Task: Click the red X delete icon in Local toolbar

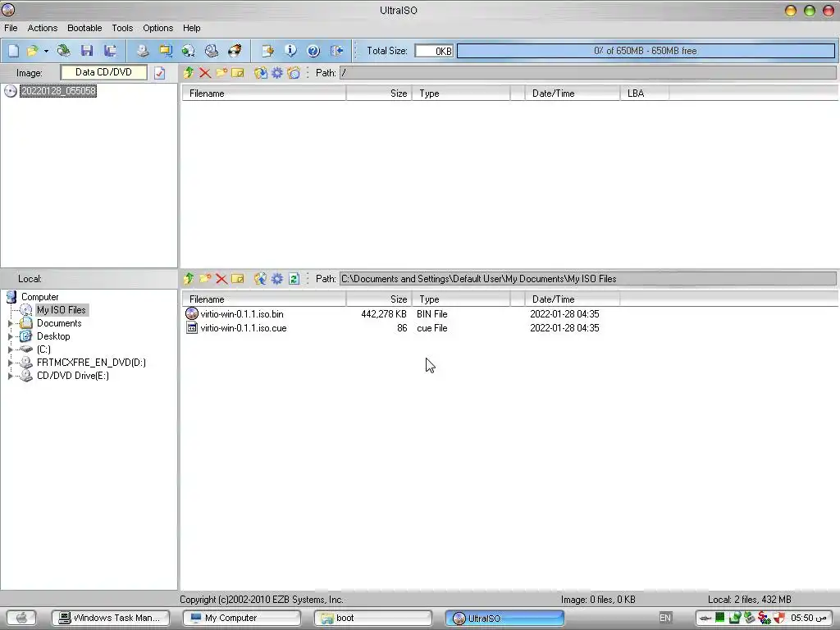Action: pyautogui.click(x=221, y=279)
